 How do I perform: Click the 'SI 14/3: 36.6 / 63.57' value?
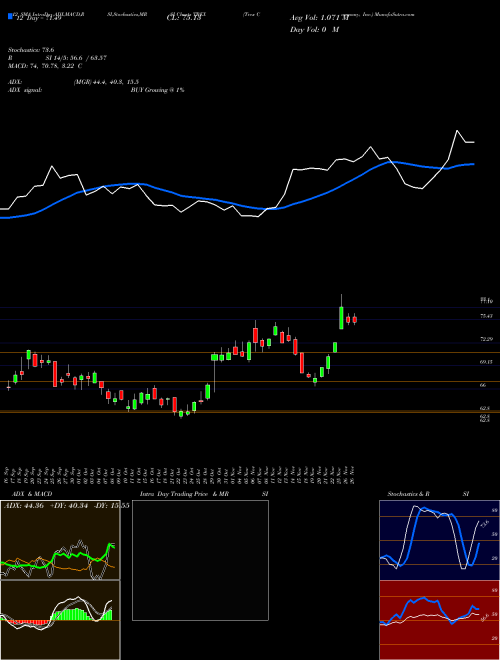[x=77, y=58]
